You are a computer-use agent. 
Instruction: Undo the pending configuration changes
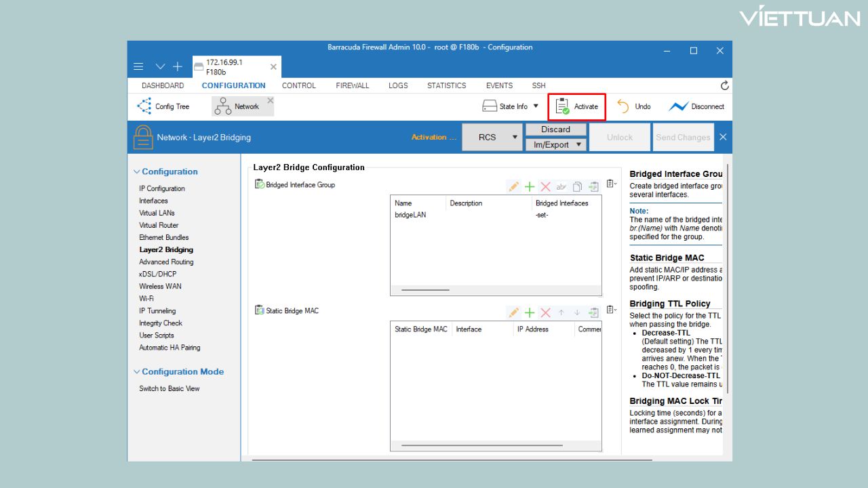point(633,106)
